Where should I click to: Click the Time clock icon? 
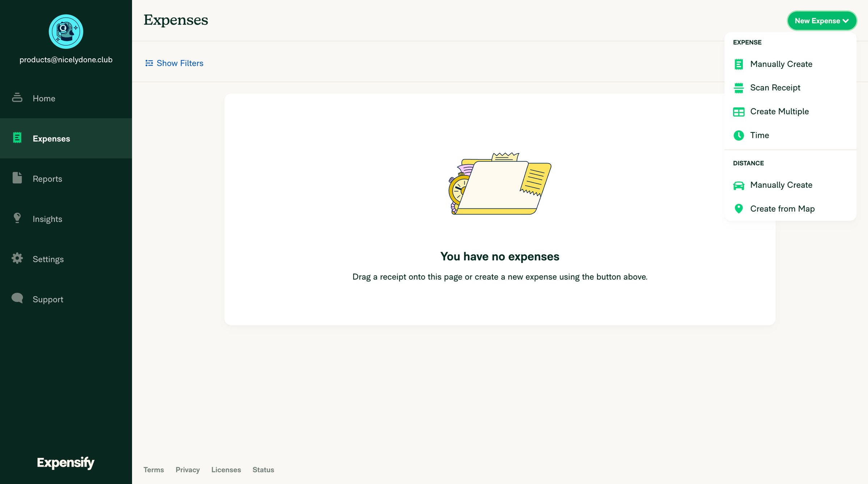tap(739, 135)
